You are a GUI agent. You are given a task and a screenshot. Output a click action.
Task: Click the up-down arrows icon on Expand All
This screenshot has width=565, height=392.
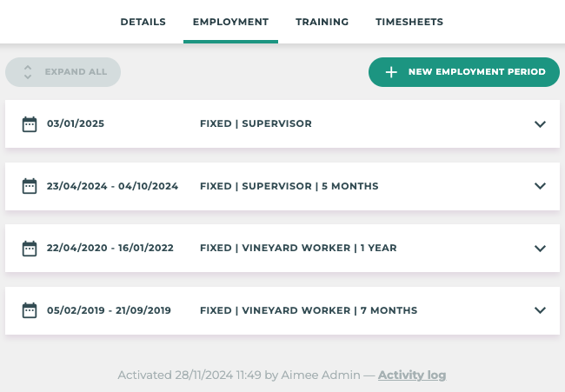tap(28, 72)
